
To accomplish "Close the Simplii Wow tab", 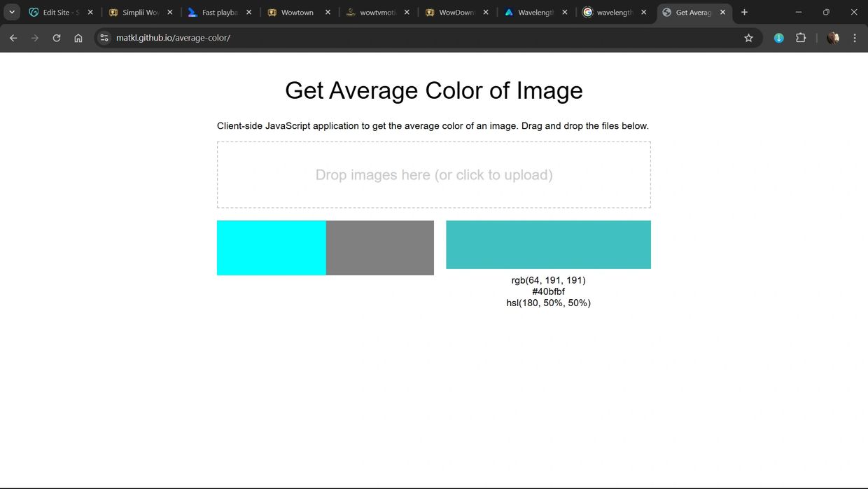I will [x=169, y=13].
